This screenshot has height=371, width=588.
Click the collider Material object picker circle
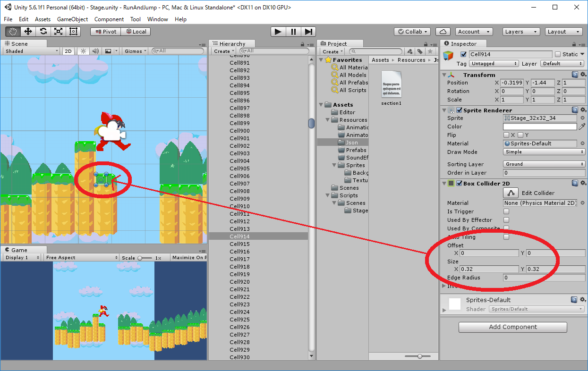582,203
